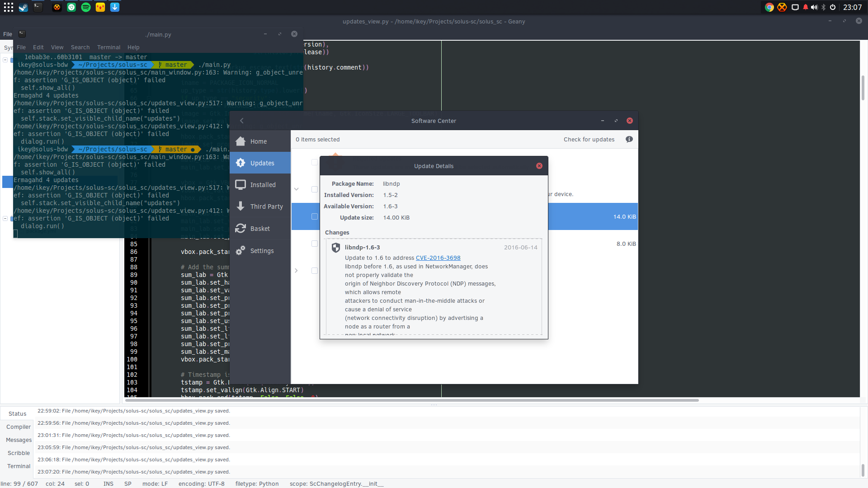Click the clock showing 23:07
868x488 pixels.
coord(852,7)
